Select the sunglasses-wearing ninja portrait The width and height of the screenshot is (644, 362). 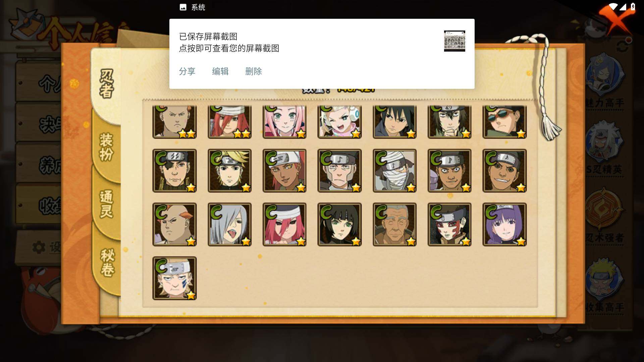[x=504, y=122]
